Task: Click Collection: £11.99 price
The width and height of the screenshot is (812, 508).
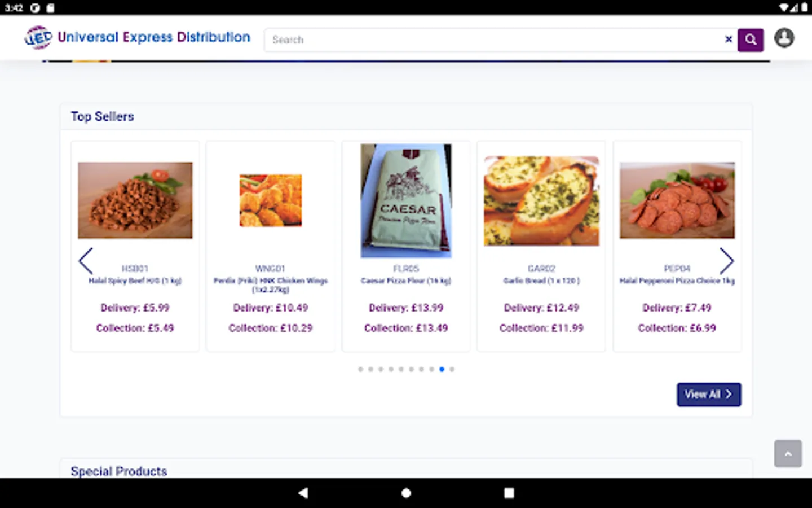Action: 541,328
